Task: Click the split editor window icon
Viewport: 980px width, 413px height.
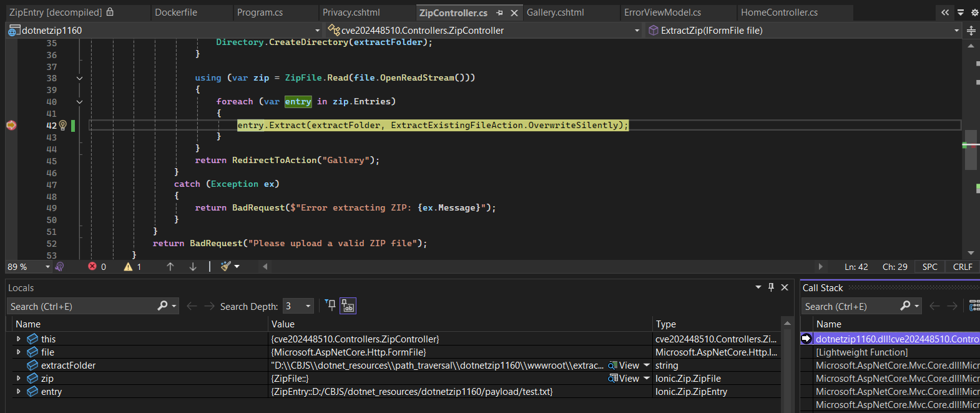Action: (x=971, y=31)
